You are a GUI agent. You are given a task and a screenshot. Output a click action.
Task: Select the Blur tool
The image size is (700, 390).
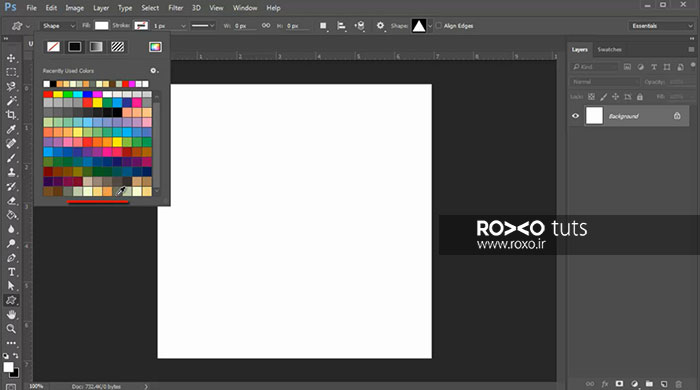[x=11, y=229]
